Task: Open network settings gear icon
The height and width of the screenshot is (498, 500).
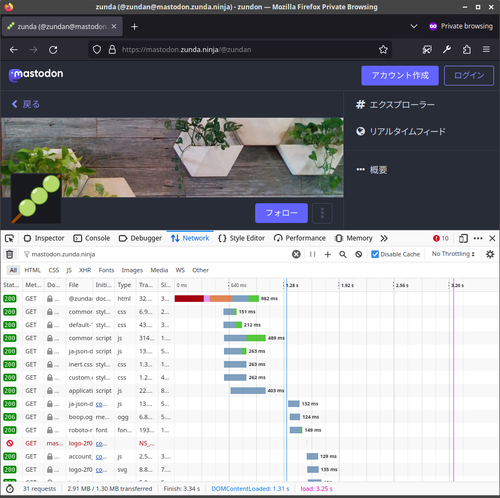Action: click(490, 254)
